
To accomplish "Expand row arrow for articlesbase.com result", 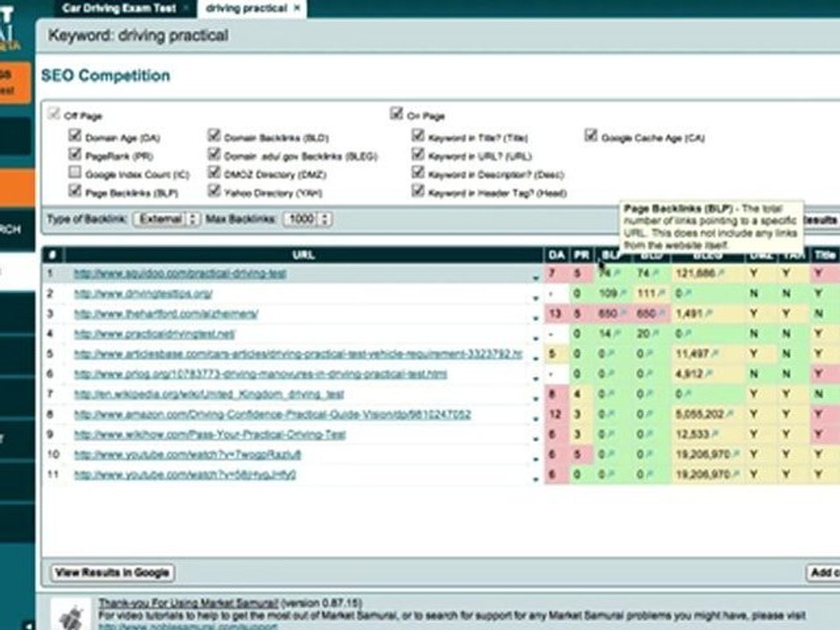I will click(x=535, y=358).
